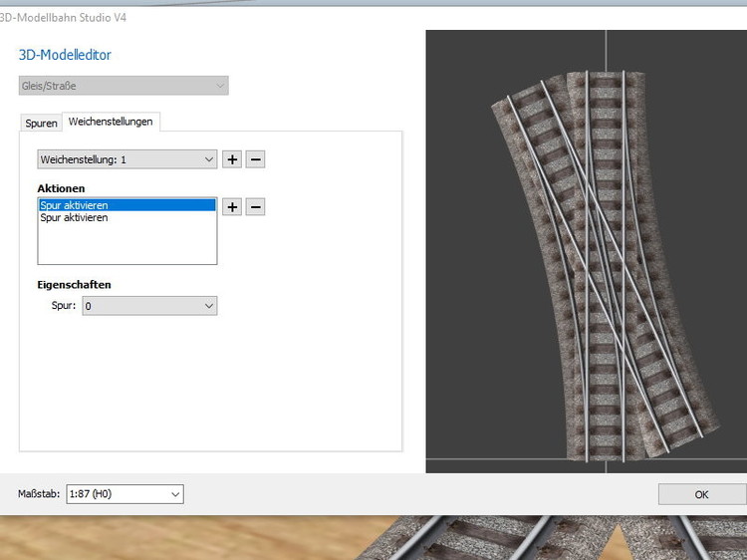
Task: Add a new action to Aktionen list
Action: click(232, 206)
